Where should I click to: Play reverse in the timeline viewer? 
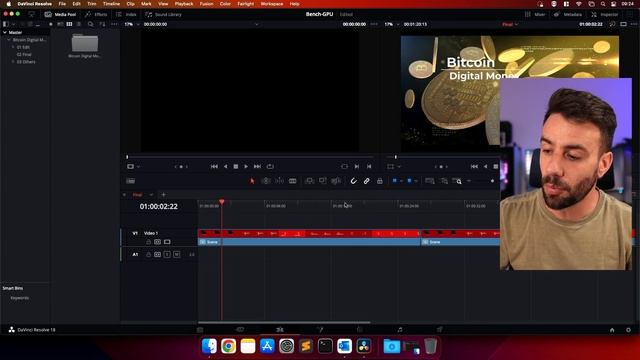[485, 167]
